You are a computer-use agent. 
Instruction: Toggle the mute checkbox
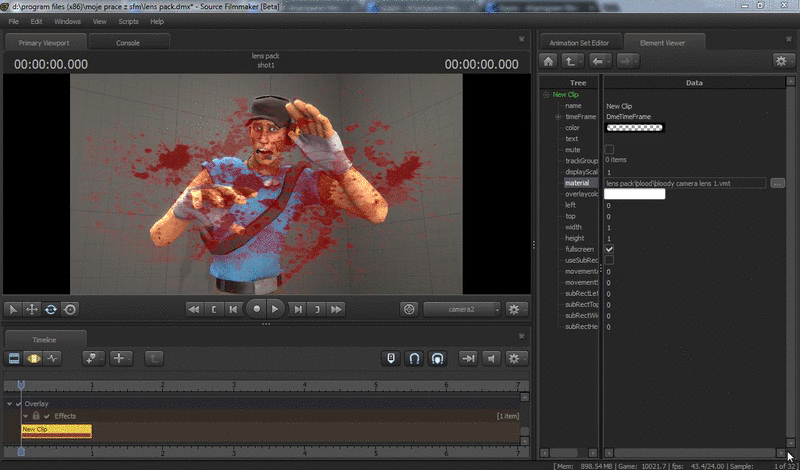coord(610,149)
